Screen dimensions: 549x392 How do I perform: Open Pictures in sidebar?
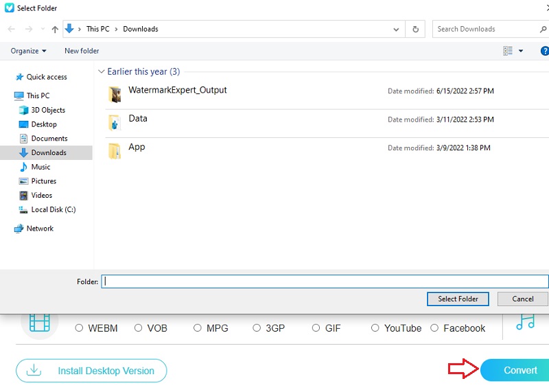44,181
